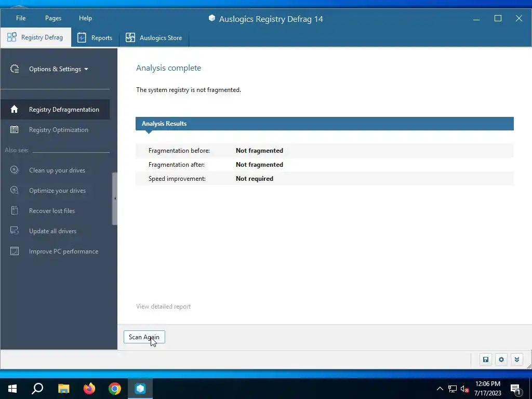Open the Windows Start menu
Image resolution: width=532 pixels, height=399 pixels.
tap(12, 389)
